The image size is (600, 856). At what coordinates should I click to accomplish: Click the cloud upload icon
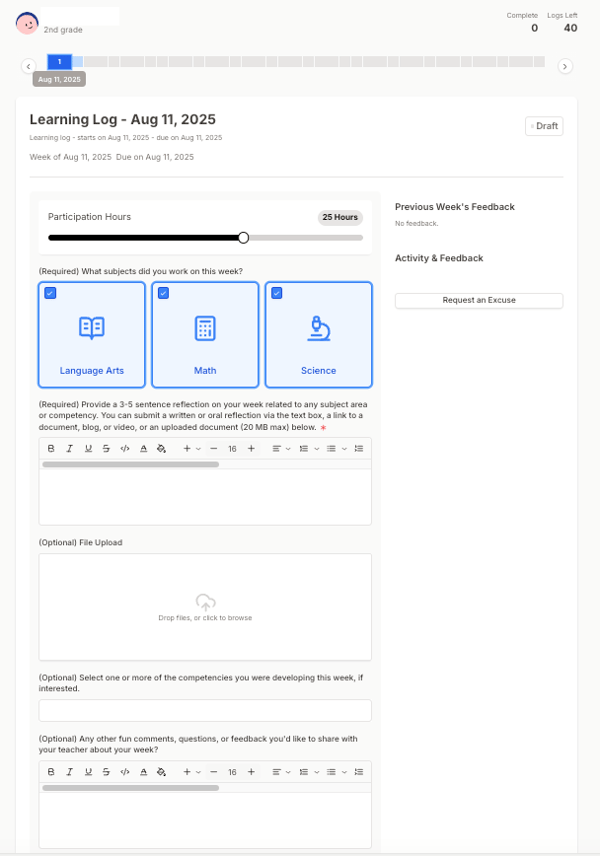click(x=205, y=602)
